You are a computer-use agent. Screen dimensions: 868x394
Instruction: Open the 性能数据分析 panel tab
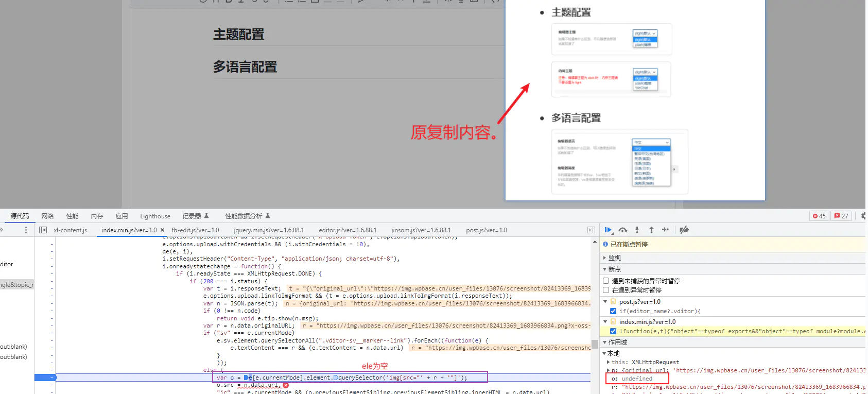pyautogui.click(x=247, y=216)
